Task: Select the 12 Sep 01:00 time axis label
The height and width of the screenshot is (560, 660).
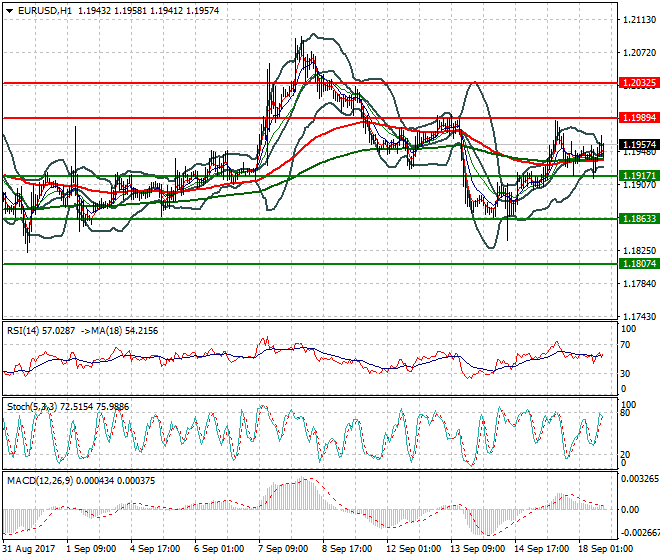Action: (x=413, y=549)
